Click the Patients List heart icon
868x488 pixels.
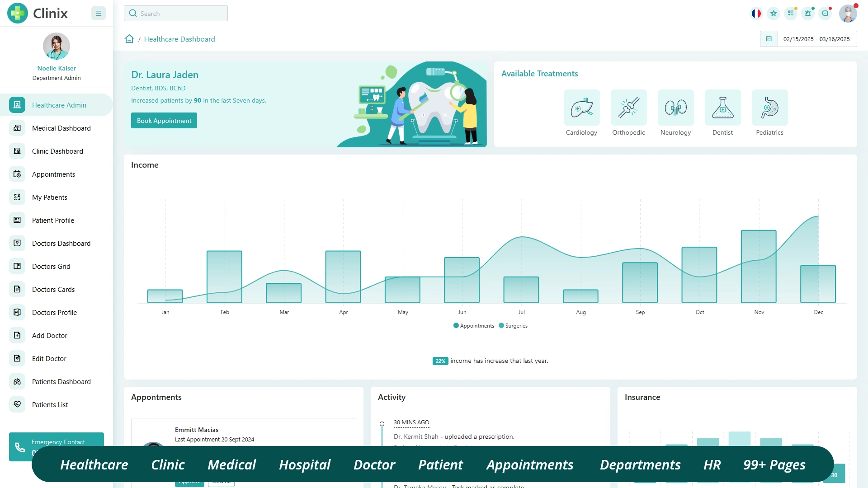tap(17, 404)
